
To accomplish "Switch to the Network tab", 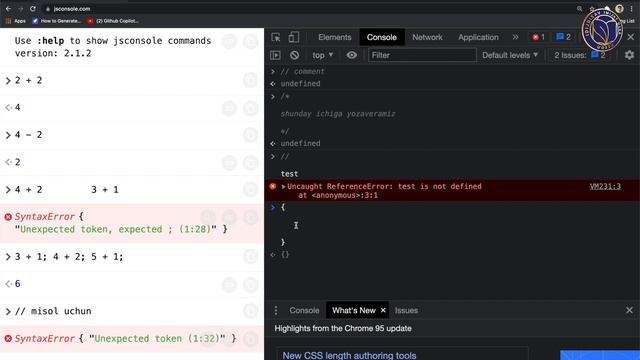I will pos(427,37).
